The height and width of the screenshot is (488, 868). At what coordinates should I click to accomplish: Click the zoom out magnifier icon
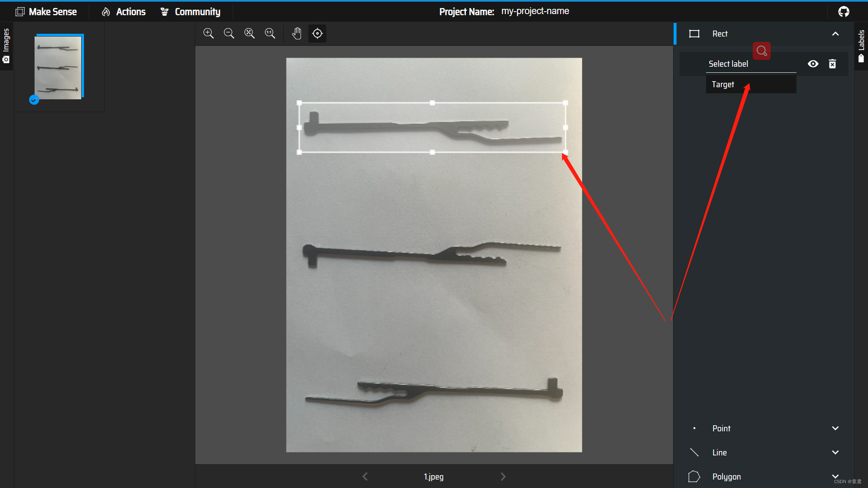click(x=229, y=33)
